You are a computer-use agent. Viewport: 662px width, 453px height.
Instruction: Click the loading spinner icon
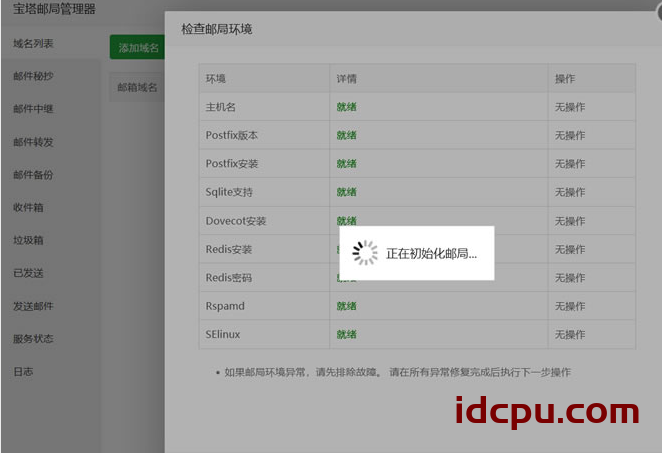pos(366,254)
